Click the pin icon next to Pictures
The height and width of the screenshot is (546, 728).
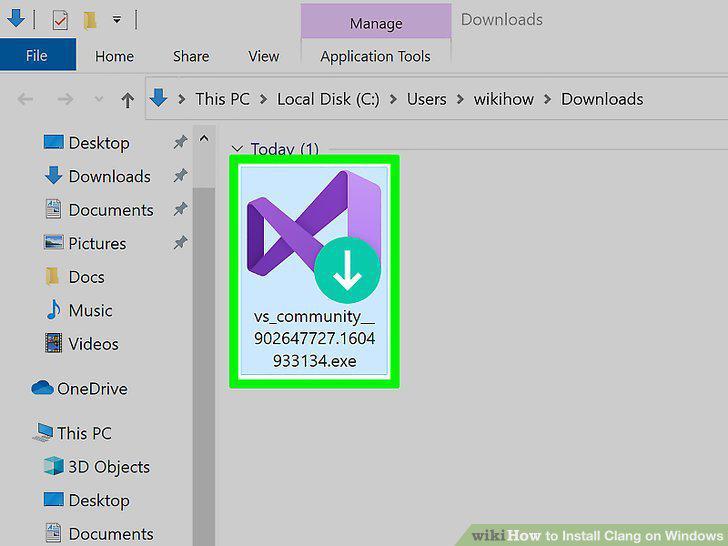pyautogui.click(x=180, y=242)
